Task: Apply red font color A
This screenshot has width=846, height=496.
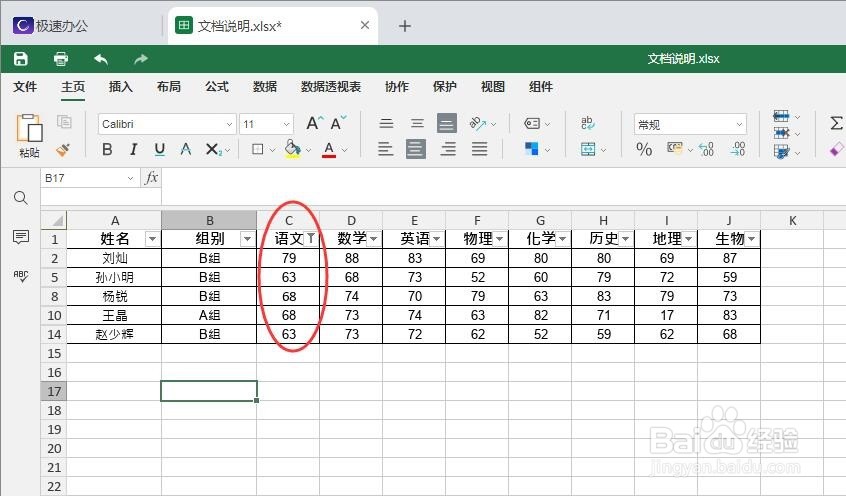Action: coord(329,150)
